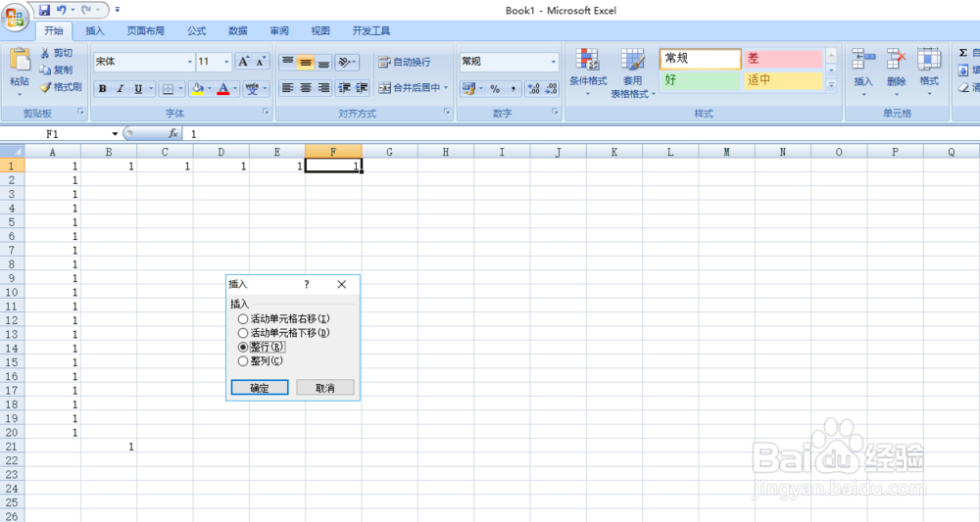The width and height of the screenshot is (980, 522).
Task: Decrease indent in alignment group
Action: [x=344, y=88]
